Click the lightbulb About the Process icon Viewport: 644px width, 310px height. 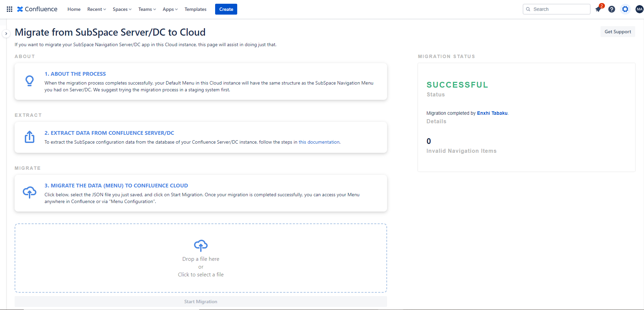(30, 81)
